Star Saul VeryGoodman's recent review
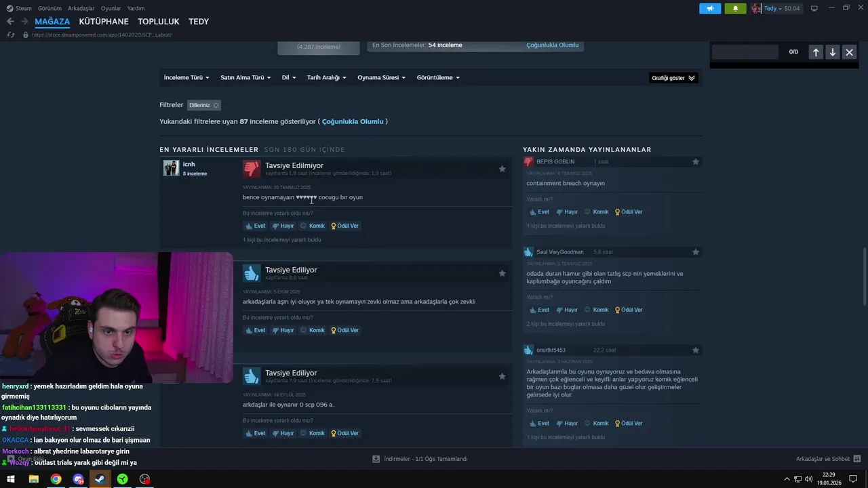This screenshot has width=868, height=488. [x=695, y=252]
